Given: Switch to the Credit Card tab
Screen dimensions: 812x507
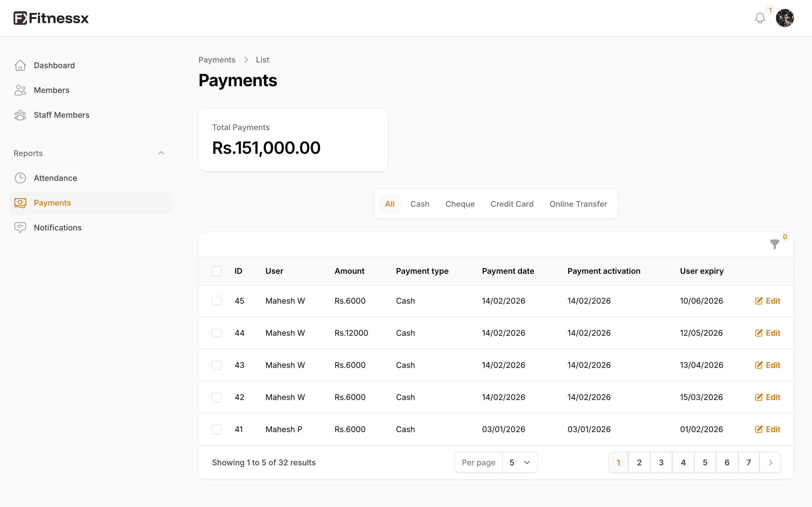Looking at the screenshot, I should [x=512, y=204].
